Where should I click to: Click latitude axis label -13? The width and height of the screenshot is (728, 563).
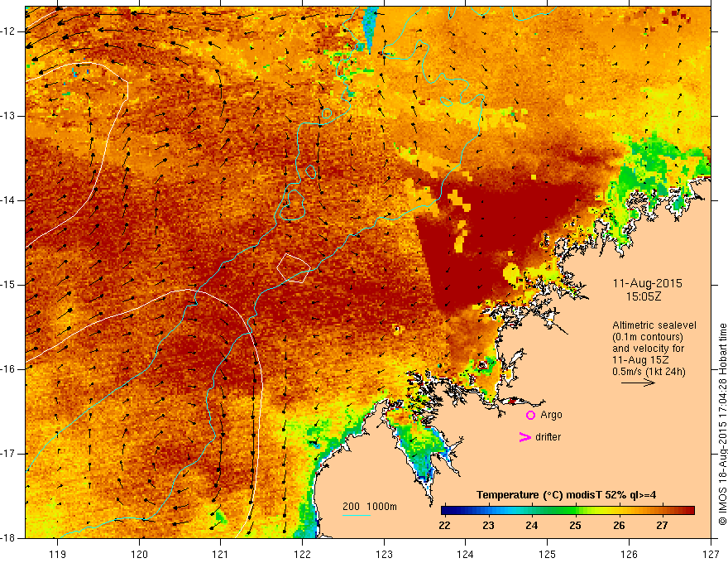click(x=9, y=116)
